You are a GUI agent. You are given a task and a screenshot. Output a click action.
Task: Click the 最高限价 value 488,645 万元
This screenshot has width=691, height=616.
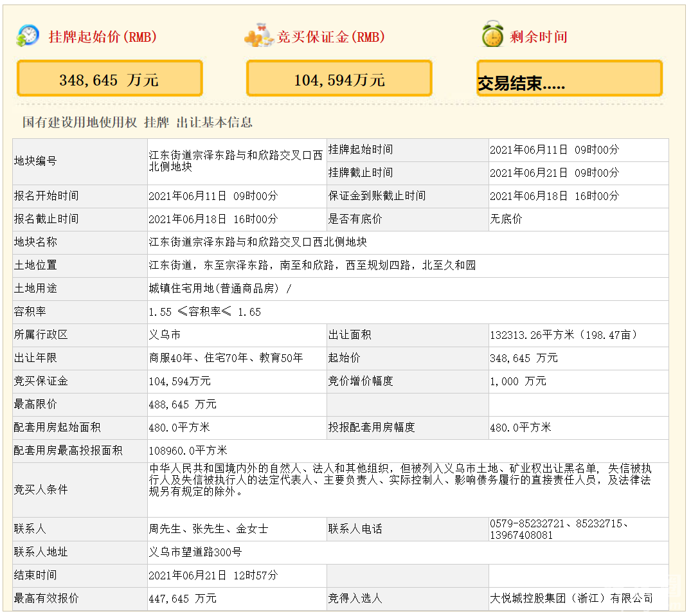click(x=183, y=404)
